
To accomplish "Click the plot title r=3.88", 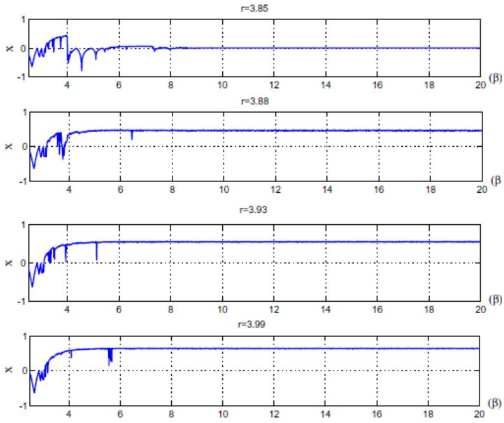I will pos(255,101).
